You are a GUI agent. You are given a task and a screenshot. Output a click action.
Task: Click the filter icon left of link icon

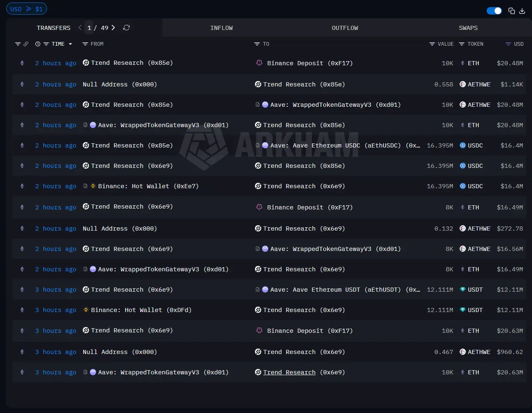17,44
